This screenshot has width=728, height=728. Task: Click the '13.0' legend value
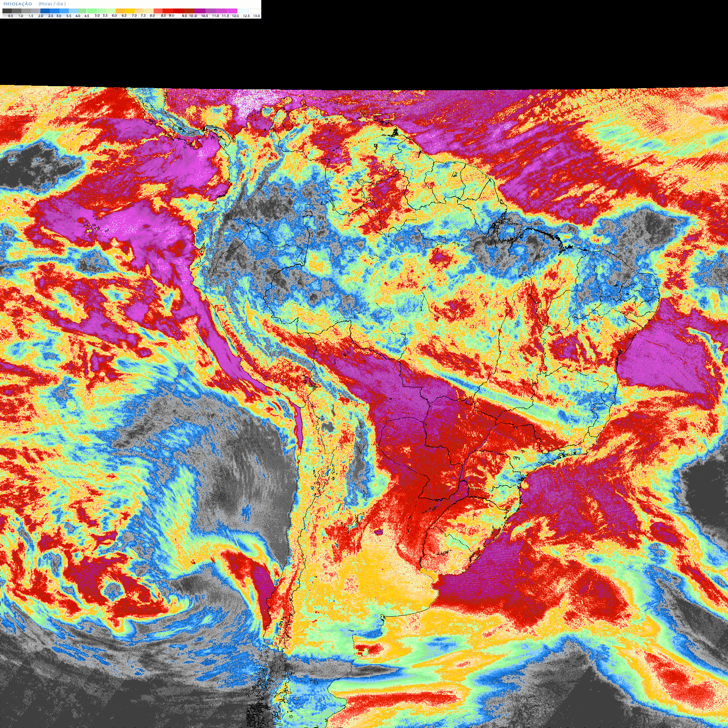pos(257,16)
